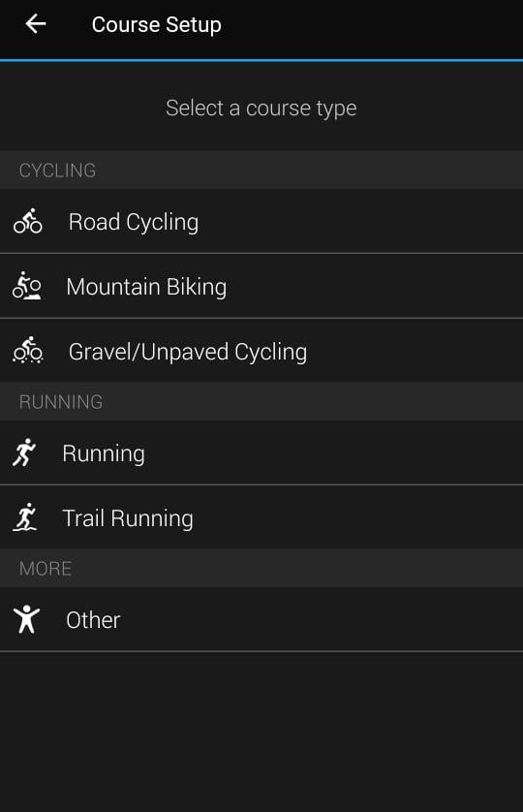Select Road Cycling course type
The width and height of the screenshot is (523, 812).
(261, 222)
